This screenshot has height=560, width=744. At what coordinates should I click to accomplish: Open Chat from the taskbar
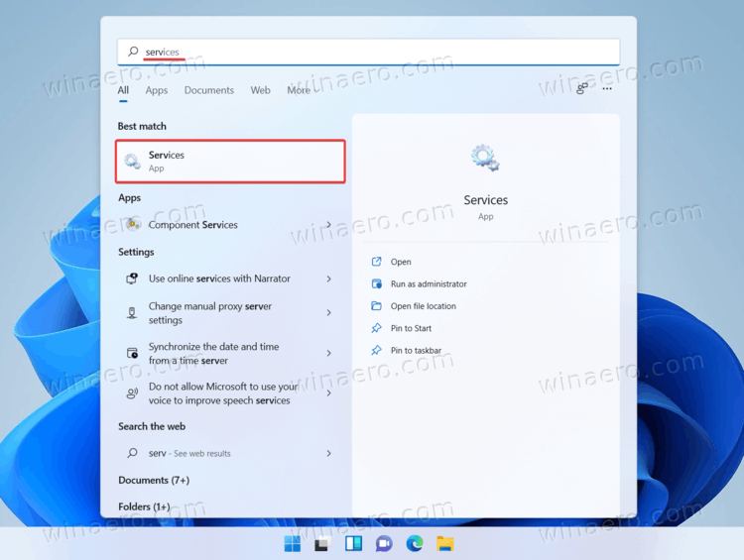tap(384, 544)
